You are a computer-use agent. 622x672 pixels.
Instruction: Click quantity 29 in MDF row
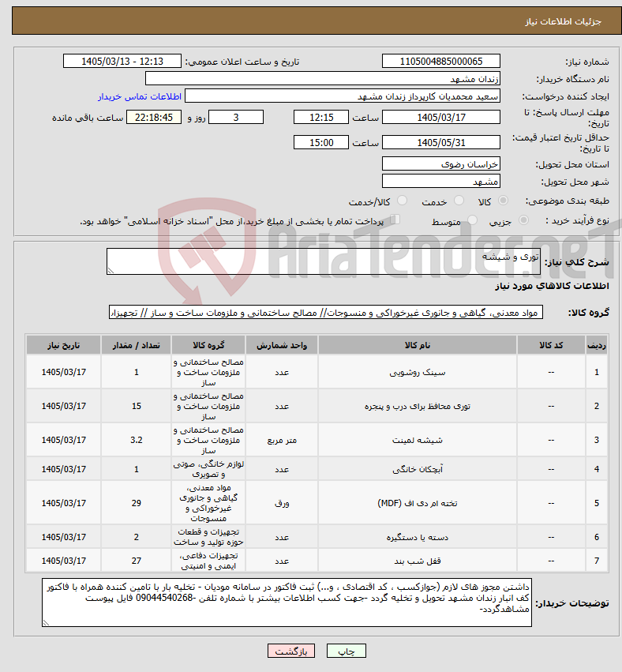[137, 503]
